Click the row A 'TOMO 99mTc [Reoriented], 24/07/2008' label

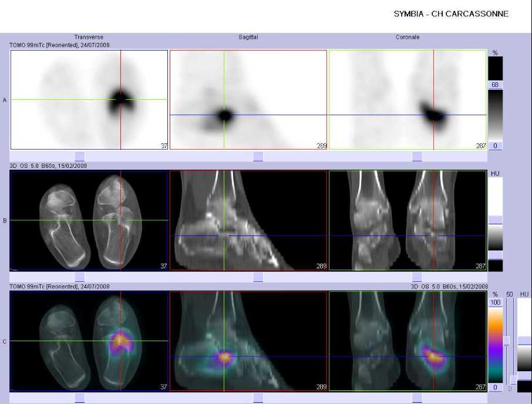(59, 45)
